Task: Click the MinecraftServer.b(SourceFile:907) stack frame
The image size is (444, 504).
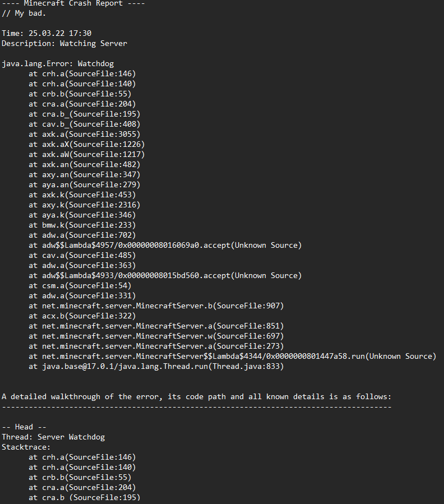Action: 156,306
